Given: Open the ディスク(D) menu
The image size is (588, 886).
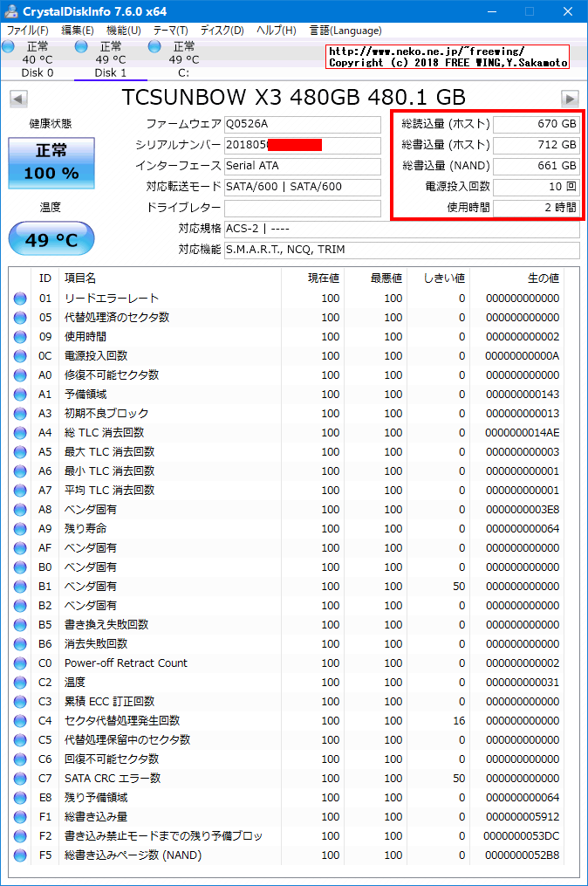Looking at the screenshot, I should tap(222, 31).
